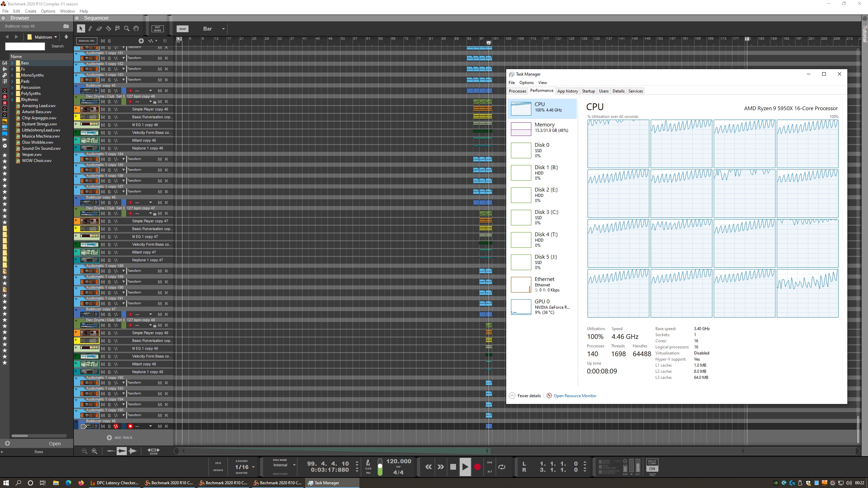This screenshot has height=488, width=868.
Task: Click the Browser horizontal scrollbar
Action: point(20,436)
